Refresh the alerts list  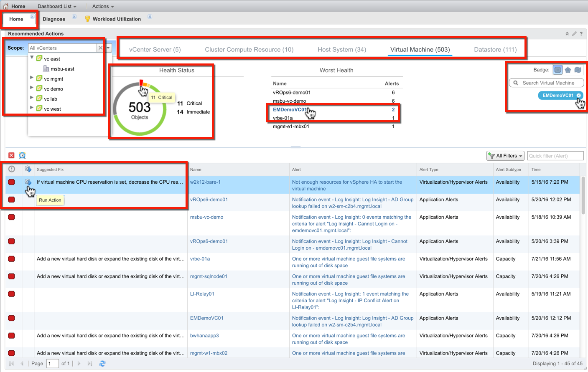pos(102,364)
